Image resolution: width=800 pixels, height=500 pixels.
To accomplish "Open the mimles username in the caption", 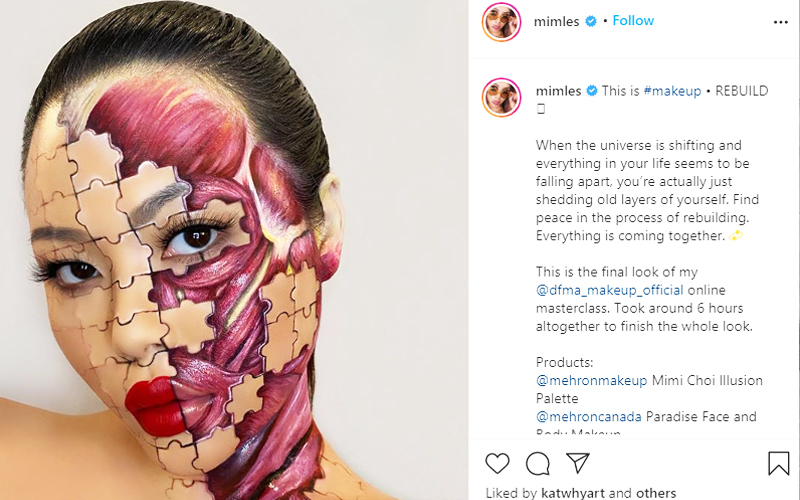I will pos(558,91).
